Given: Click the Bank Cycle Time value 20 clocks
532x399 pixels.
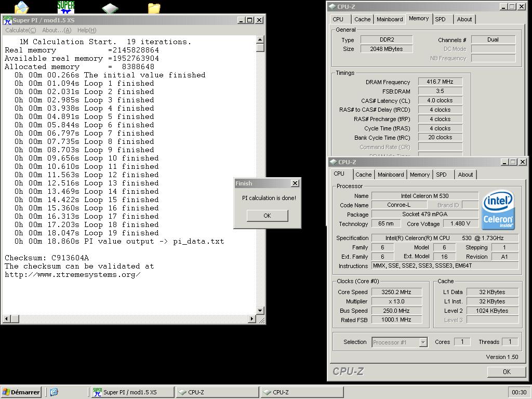Looking at the screenshot, I should [x=440, y=137].
